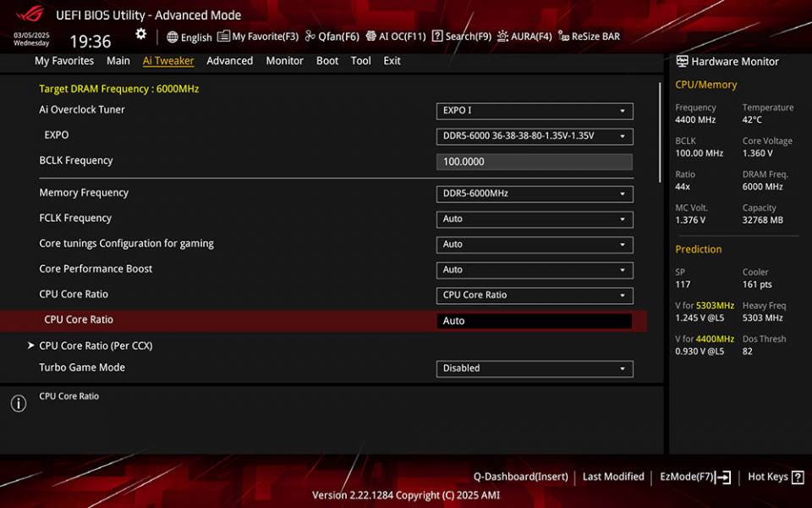The height and width of the screenshot is (508, 812).
Task: Click the info icon in help area
Action: pos(19,403)
